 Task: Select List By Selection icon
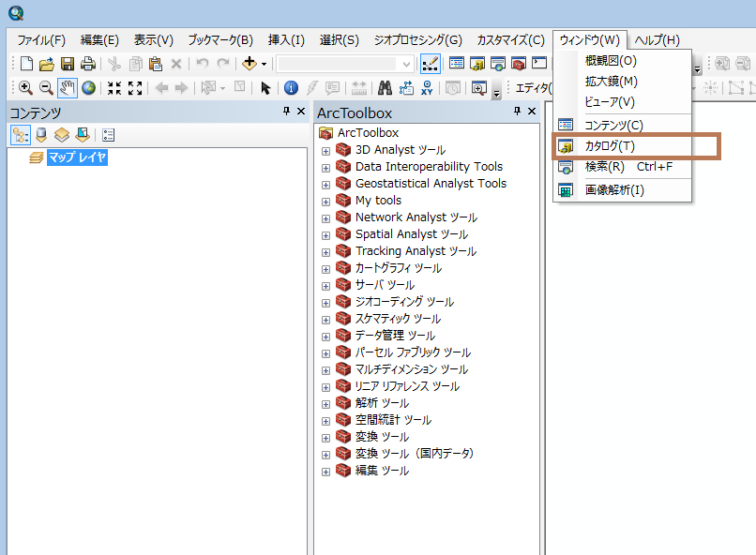pos(83,135)
